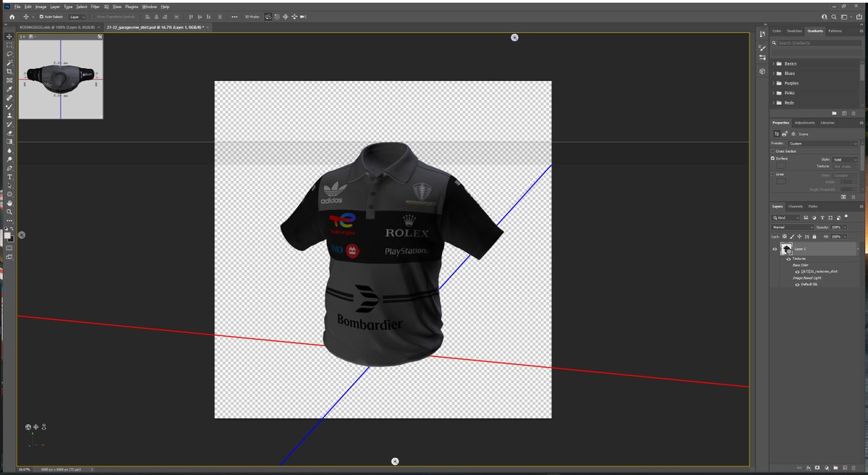Switch to the Swatches panel tab

point(794,31)
